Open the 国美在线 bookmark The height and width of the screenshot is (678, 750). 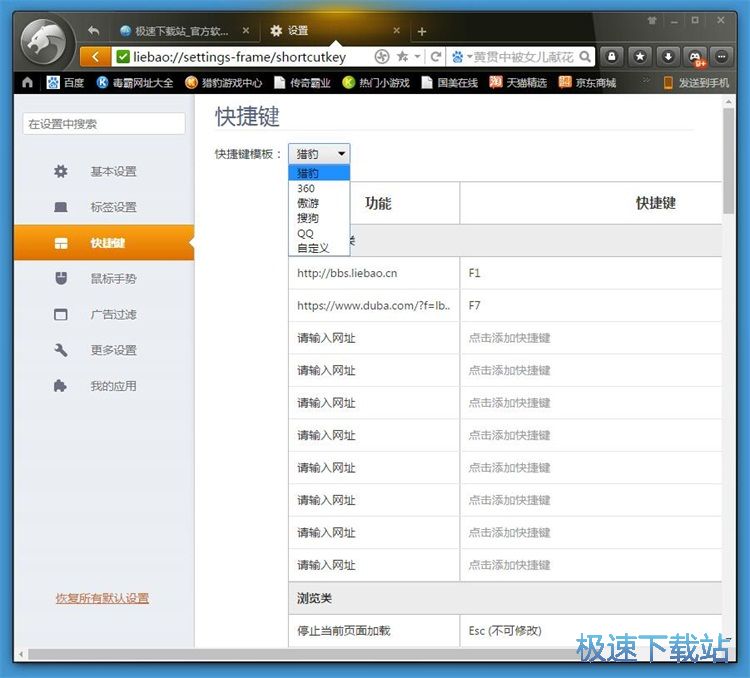(x=450, y=83)
